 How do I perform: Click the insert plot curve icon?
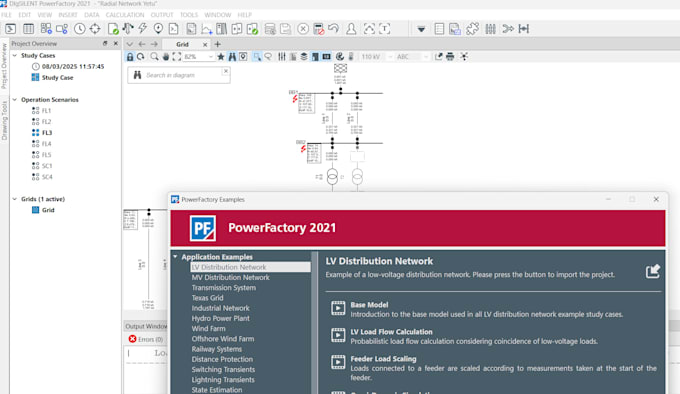coord(206,29)
